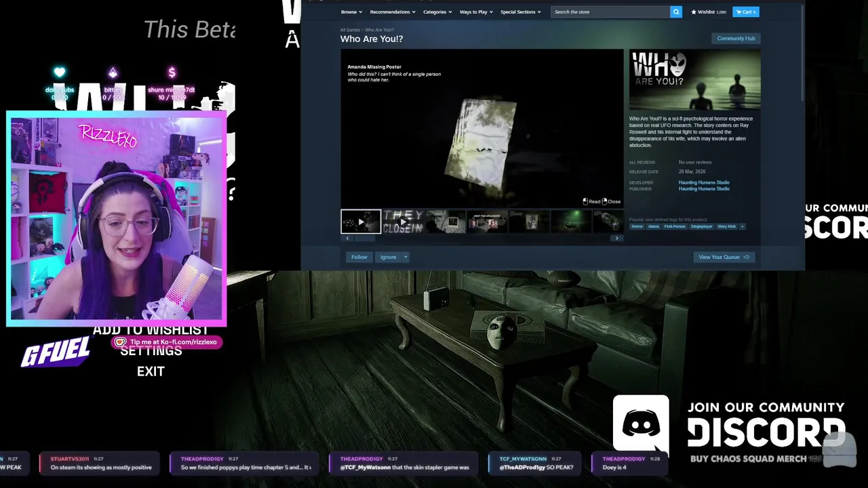The image size is (868, 488).
Task: Click 'poppys play time chapter 5' chat message
Action: [x=245, y=464]
